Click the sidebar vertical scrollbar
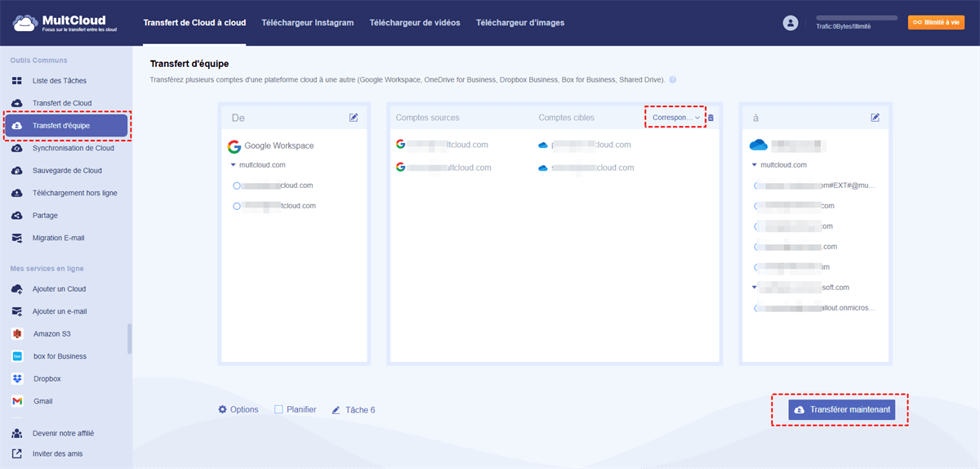This screenshot has width=980, height=469. click(129, 338)
